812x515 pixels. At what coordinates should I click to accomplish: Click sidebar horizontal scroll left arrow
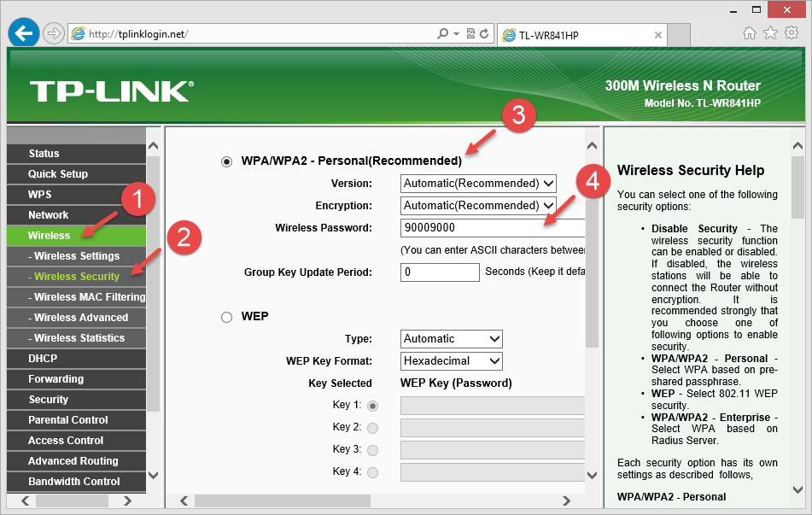click(25, 501)
